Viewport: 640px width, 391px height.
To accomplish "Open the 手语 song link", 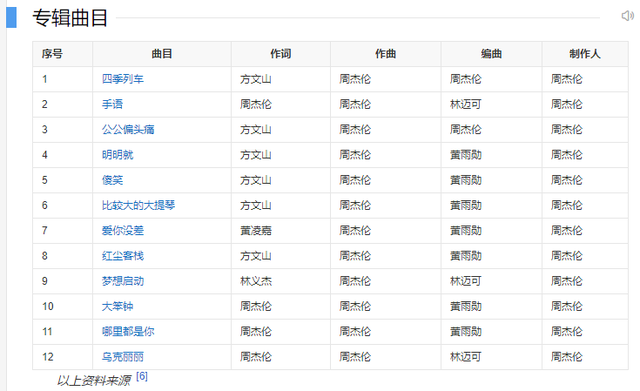I will click(112, 104).
